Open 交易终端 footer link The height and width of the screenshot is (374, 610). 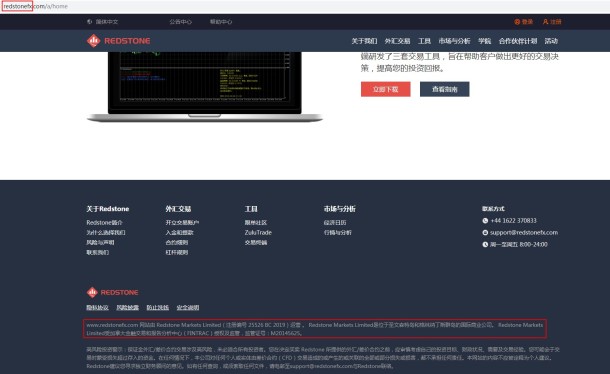pyautogui.click(x=256, y=242)
